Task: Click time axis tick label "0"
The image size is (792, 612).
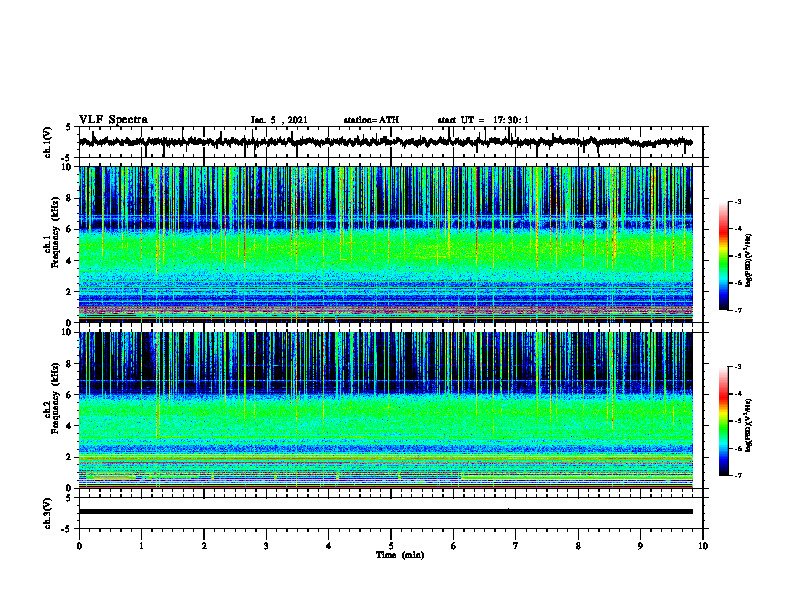Action: [79, 546]
